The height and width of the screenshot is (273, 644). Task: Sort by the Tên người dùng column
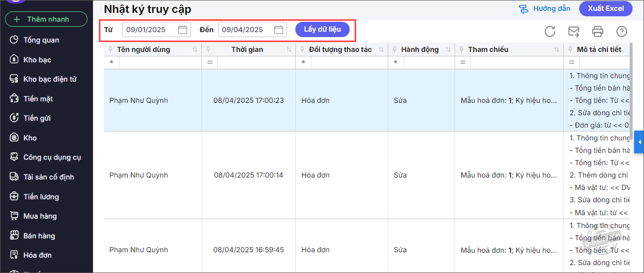tap(195, 50)
